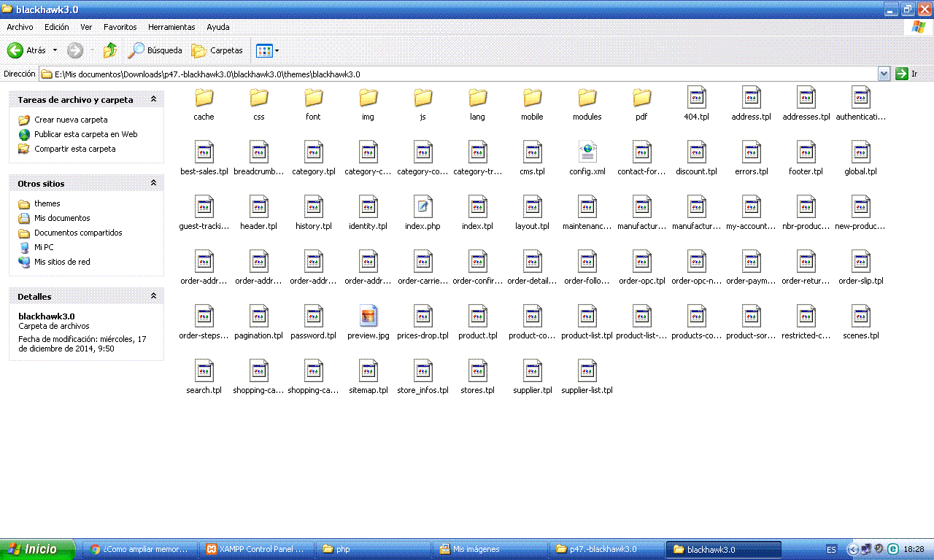Click the Atrás back button
Viewport: 934px width, 560px height.
click(x=28, y=50)
